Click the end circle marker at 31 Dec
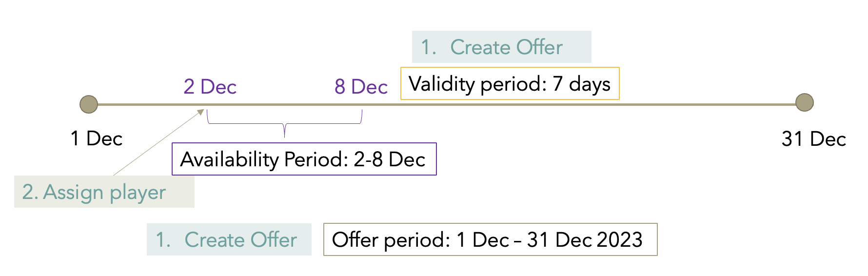This screenshot has width=868, height=276. (804, 102)
